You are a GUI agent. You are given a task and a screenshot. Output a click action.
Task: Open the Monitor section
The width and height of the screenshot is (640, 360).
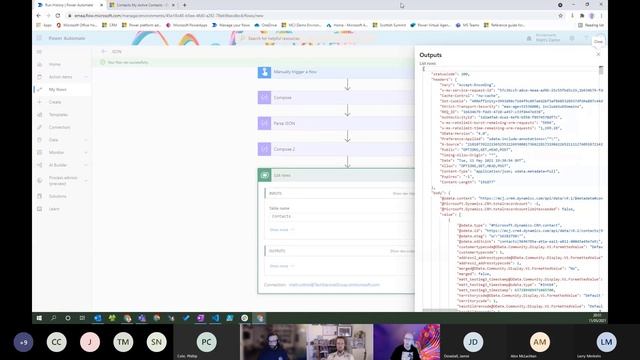(x=56, y=153)
